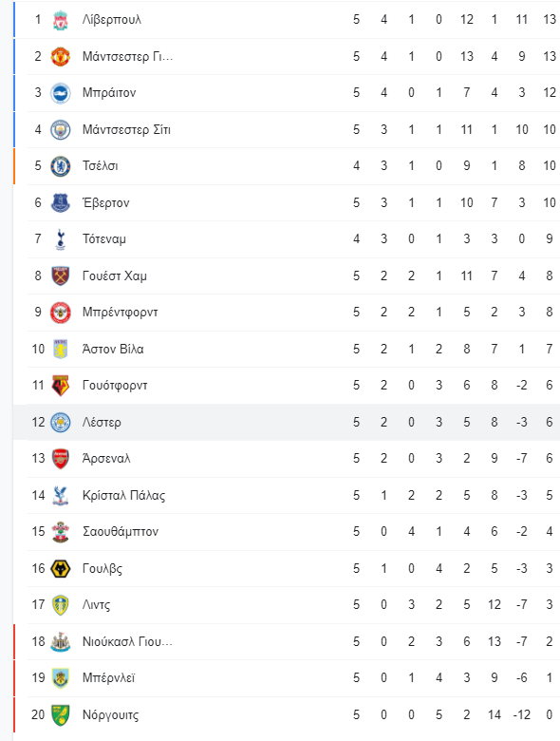Click the Watford club logo

tap(61, 386)
